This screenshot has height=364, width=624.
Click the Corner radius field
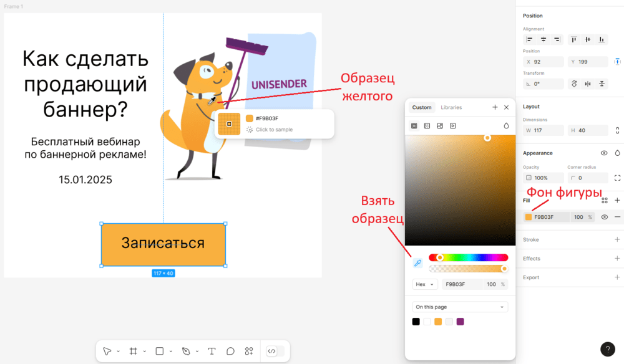pyautogui.click(x=588, y=178)
